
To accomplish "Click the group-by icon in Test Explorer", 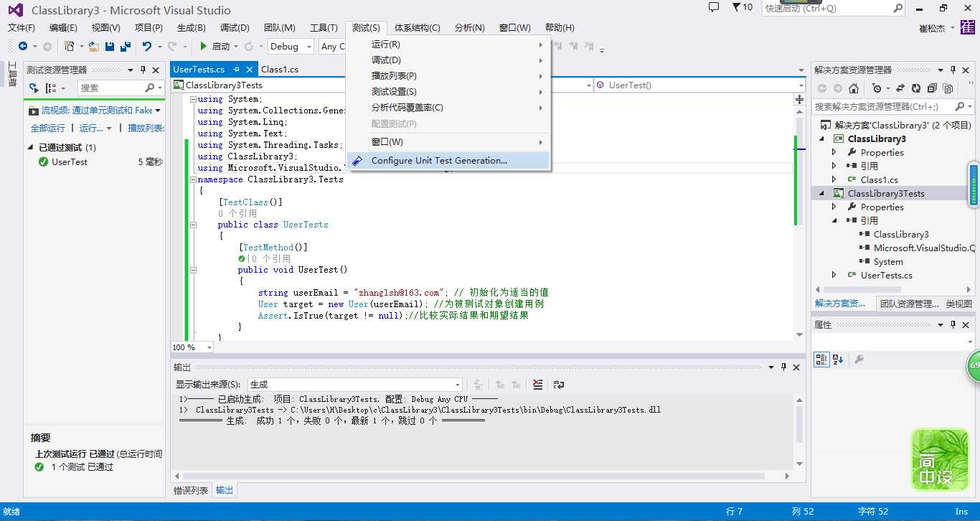I will pyautogui.click(x=52, y=88).
